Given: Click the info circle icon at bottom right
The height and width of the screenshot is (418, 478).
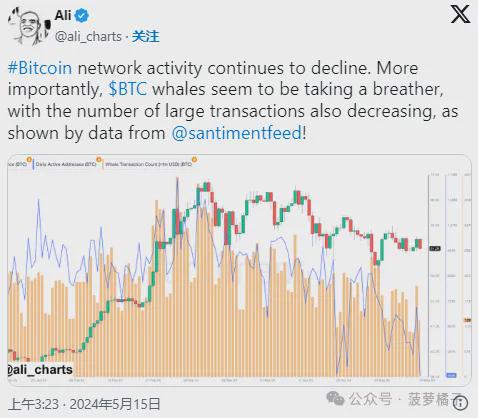Looking at the screenshot, I should [460, 403].
